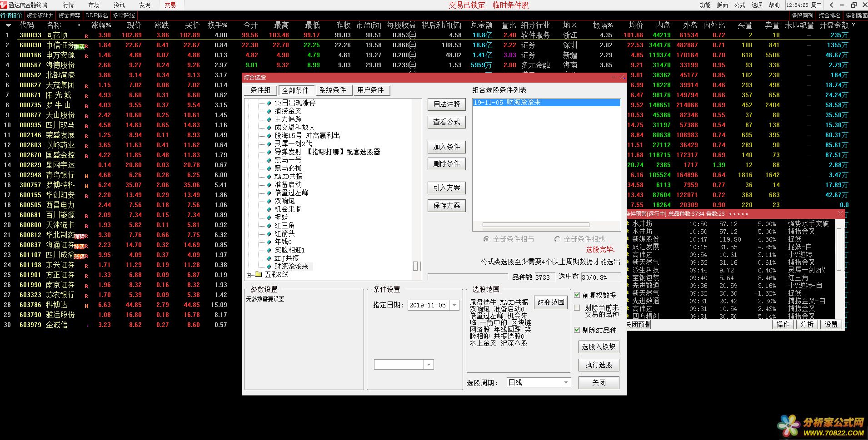868x440 pixels.
Task: Click the formula icon beside 财源滚滚来
Action: point(269,267)
